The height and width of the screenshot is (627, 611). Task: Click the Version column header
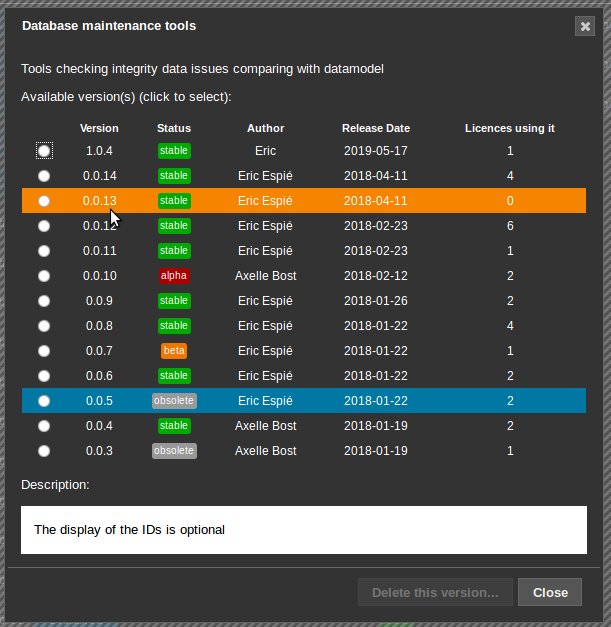click(x=99, y=128)
